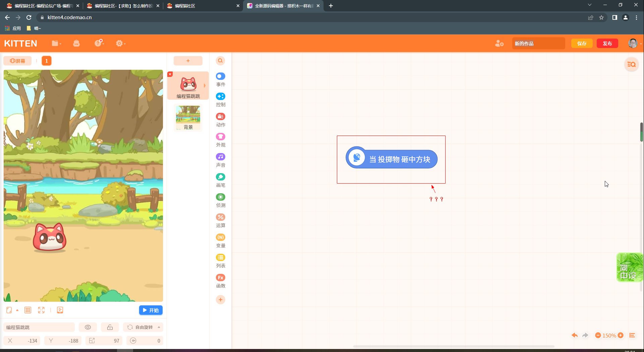Open a new browser tab
The image size is (644, 352).
pos(331,6)
